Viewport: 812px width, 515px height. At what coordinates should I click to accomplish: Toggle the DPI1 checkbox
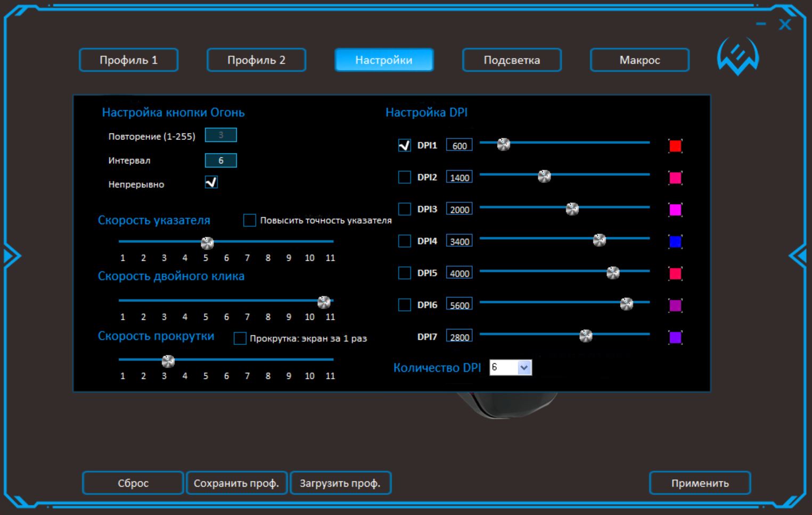click(x=405, y=145)
